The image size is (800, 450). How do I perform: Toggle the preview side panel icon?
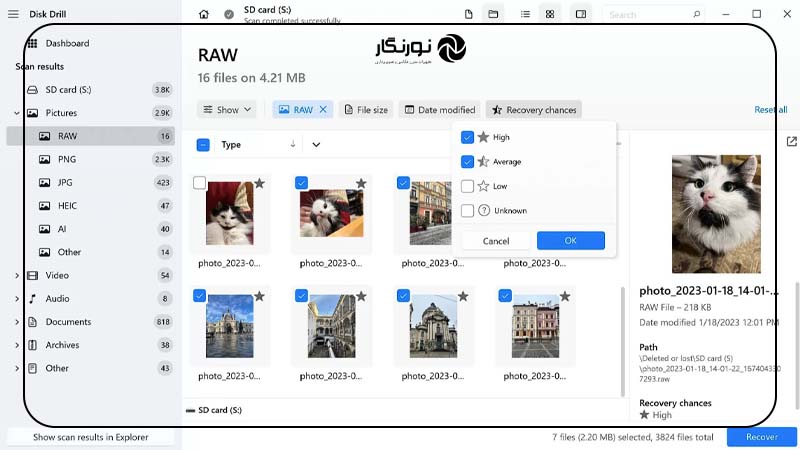[581, 14]
